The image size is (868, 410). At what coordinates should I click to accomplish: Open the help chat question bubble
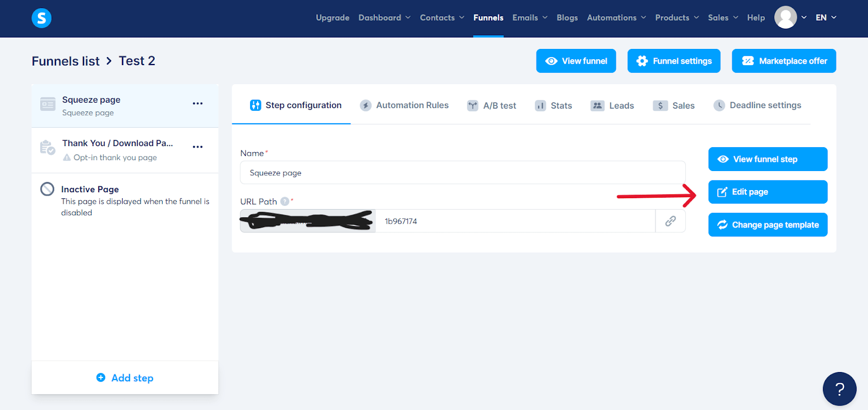pos(839,389)
